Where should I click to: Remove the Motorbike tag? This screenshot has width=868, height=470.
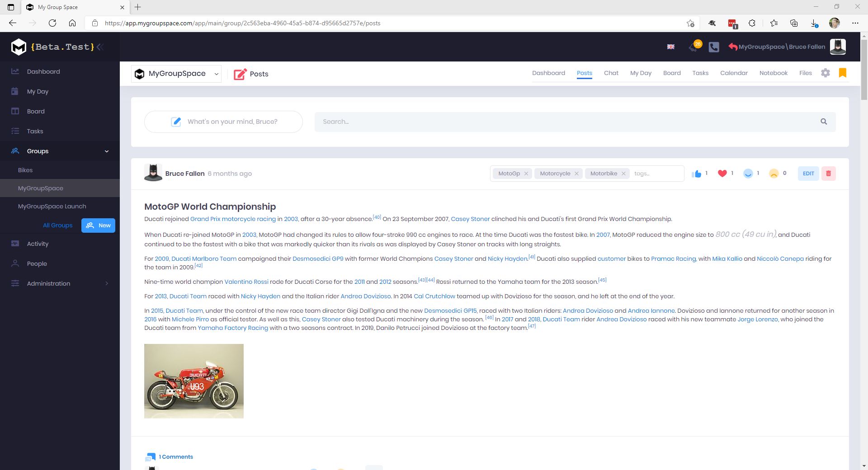click(x=623, y=174)
